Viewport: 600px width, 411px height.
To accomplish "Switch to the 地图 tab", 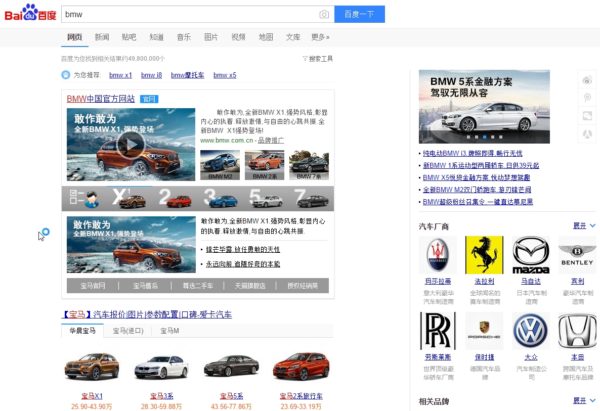I will 266,37.
